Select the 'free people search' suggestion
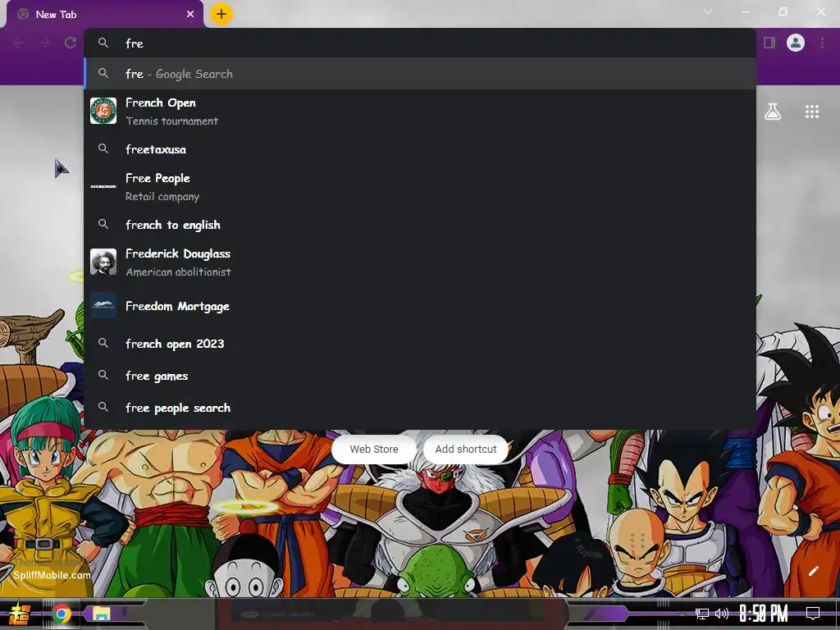Image resolution: width=840 pixels, height=630 pixels. pos(420,409)
